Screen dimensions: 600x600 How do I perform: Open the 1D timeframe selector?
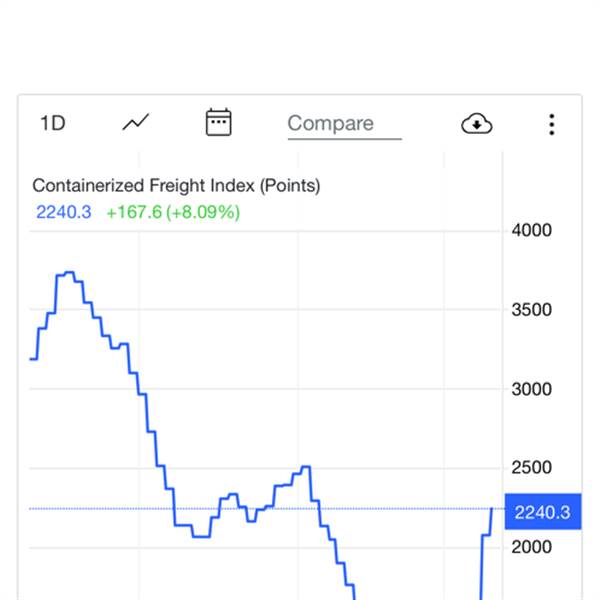click(x=53, y=123)
